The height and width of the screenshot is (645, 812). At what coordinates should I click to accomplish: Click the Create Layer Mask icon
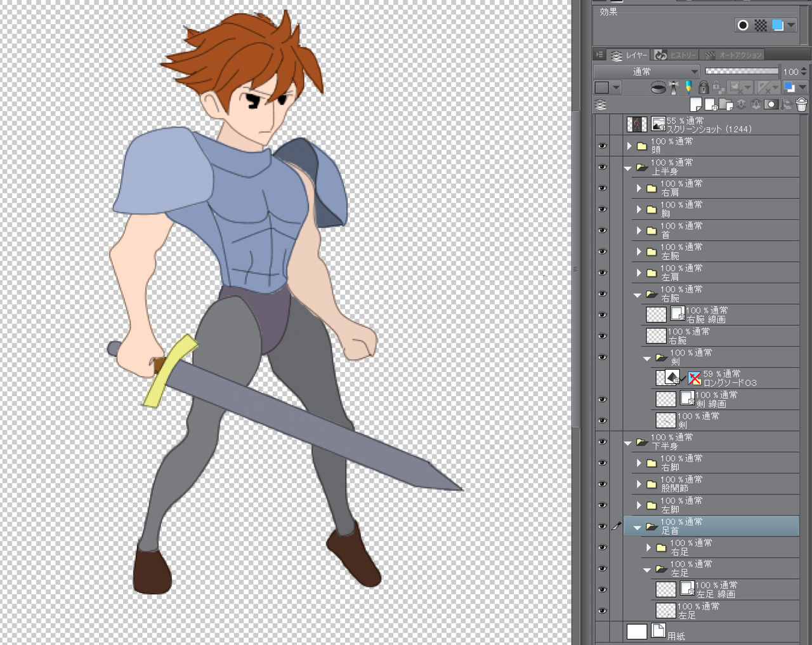(x=771, y=105)
